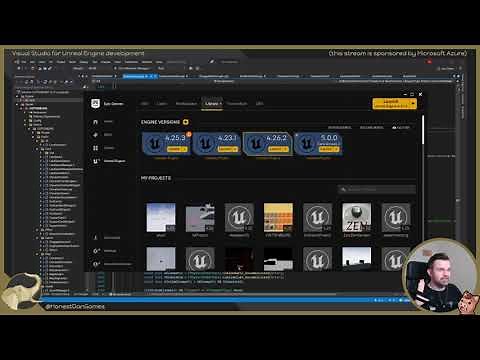This screenshot has height=360, width=480.
Task: Click Unreal logo on 5.0.0 engine card
Action: click(306, 144)
